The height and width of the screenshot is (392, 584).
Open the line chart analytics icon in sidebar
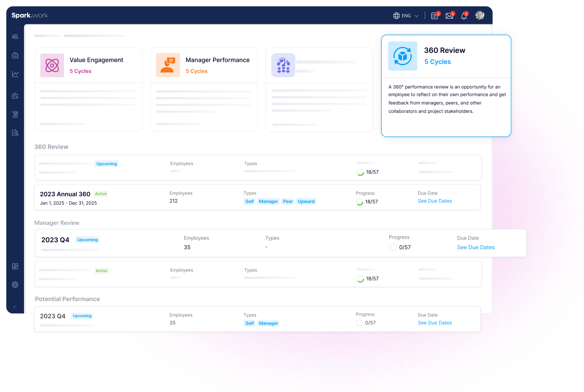(x=15, y=74)
